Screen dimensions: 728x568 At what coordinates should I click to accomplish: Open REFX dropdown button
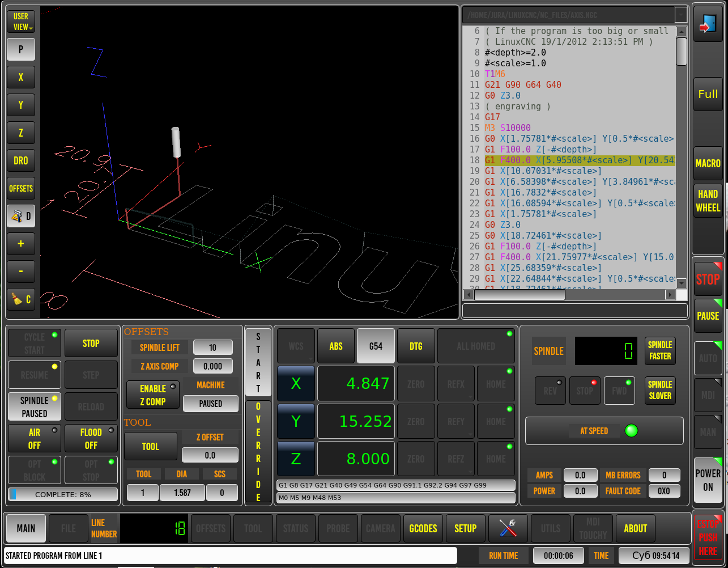(455, 384)
